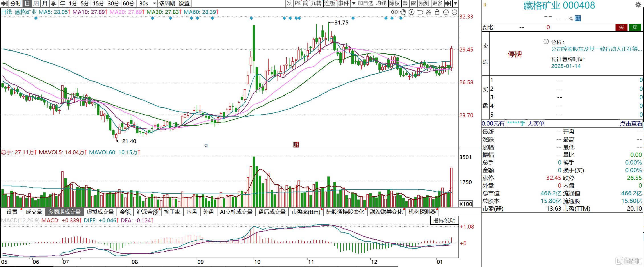Click the collapse arrow icon at top-left
Image resolution: width=644 pixels, height=267 pixels.
click(x=4, y=3)
